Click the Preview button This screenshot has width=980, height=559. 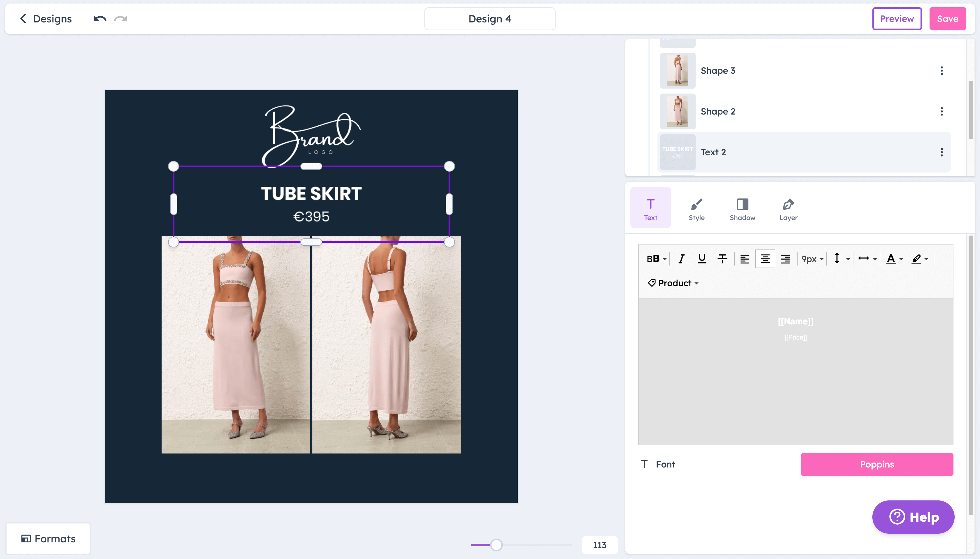click(897, 18)
